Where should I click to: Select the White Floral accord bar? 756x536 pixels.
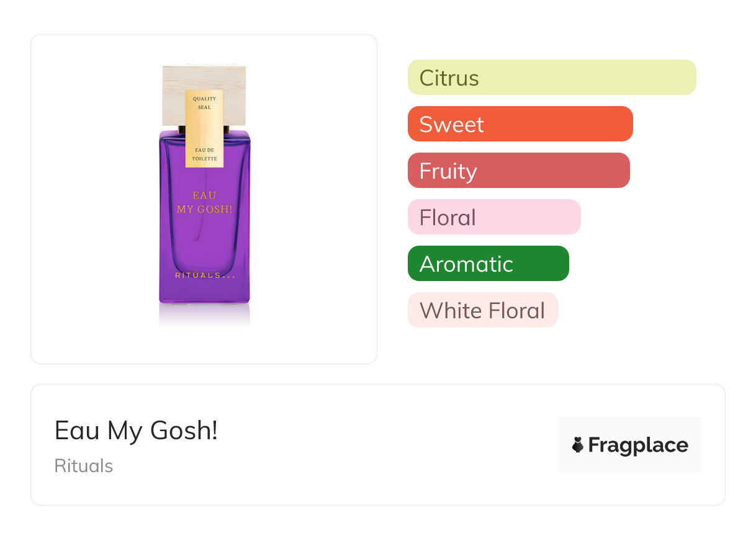point(482,310)
